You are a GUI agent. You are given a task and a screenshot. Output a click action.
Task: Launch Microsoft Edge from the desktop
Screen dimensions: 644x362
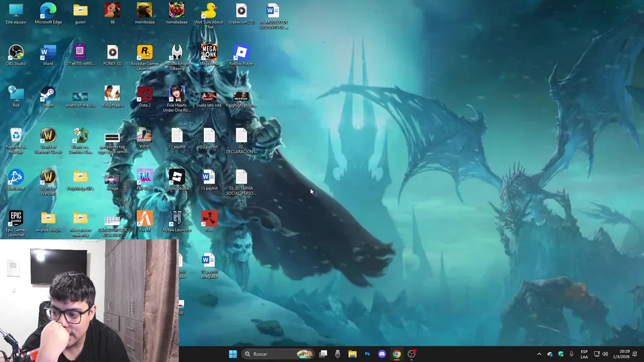[x=48, y=14]
